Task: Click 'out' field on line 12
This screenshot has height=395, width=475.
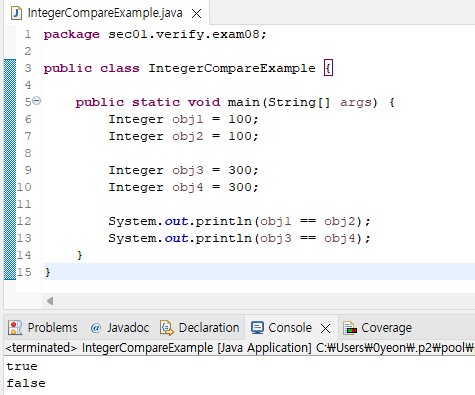Action: point(176,221)
